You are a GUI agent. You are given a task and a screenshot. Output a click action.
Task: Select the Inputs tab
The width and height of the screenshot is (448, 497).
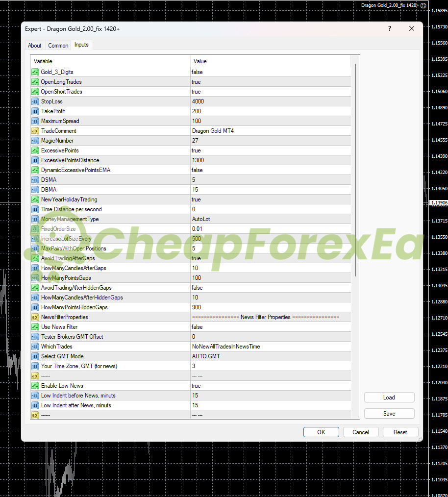pyautogui.click(x=81, y=45)
